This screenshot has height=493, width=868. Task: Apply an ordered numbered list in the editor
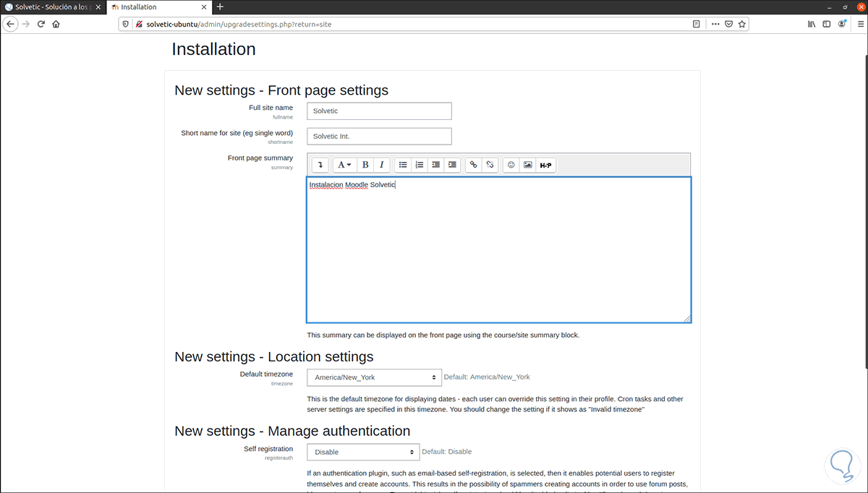(420, 165)
